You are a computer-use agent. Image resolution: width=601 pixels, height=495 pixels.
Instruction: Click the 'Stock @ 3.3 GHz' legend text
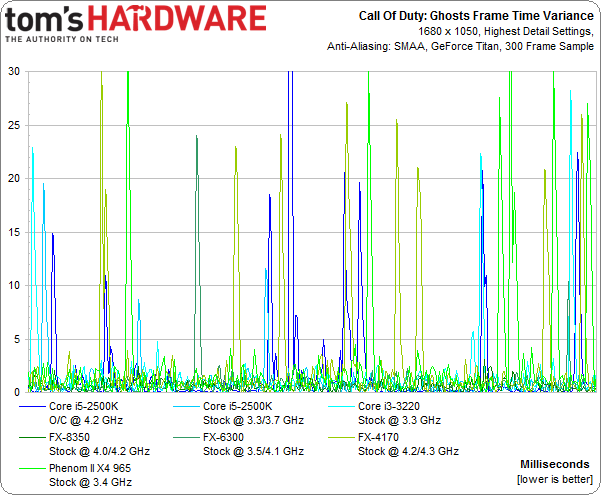(399, 421)
